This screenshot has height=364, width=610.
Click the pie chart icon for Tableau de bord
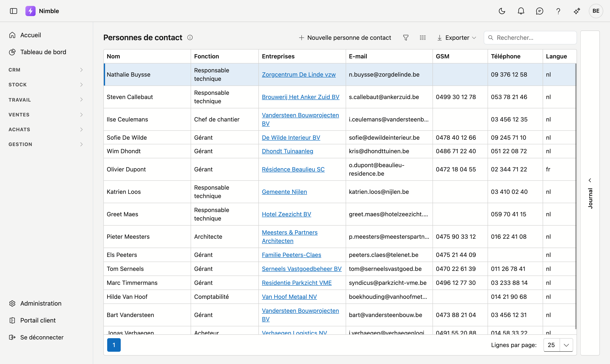pyautogui.click(x=12, y=52)
